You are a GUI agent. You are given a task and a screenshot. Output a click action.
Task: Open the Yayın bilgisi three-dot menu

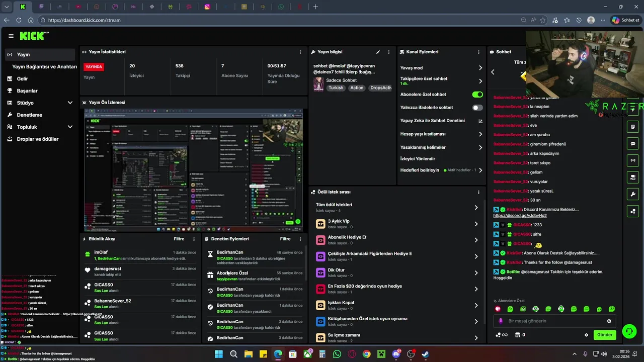click(x=388, y=52)
